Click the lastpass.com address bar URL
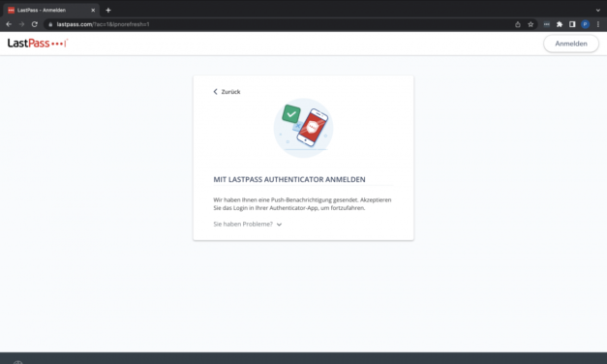This screenshot has width=607, height=364. pyautogui.click(x=103, y=24)
